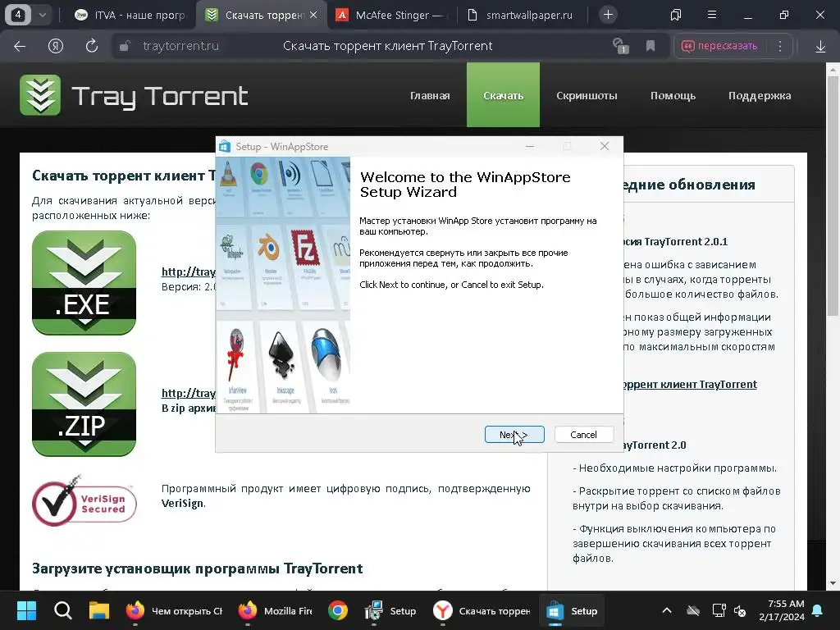
Task: Open the Главная menu item
Action: click(x=430, y=96)
